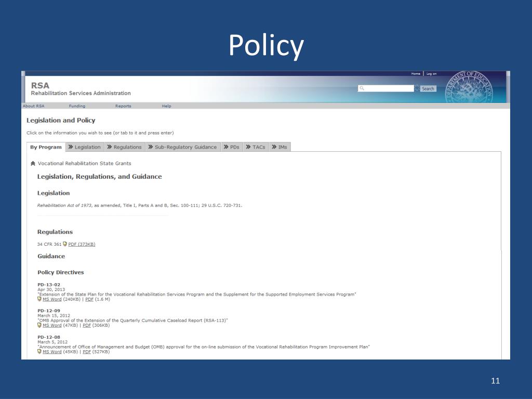Switch to the Regulations tab
This screenshot has width=532, height=399.
(124, 147)
